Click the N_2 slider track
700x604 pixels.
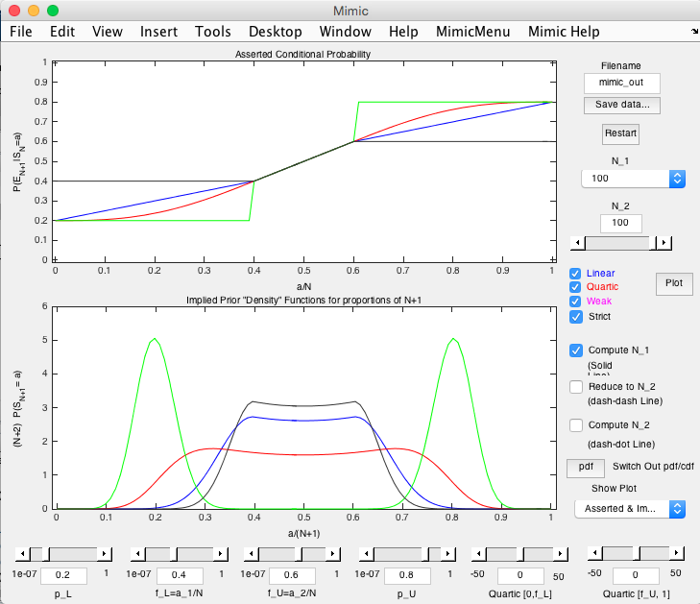click(620, 243)
